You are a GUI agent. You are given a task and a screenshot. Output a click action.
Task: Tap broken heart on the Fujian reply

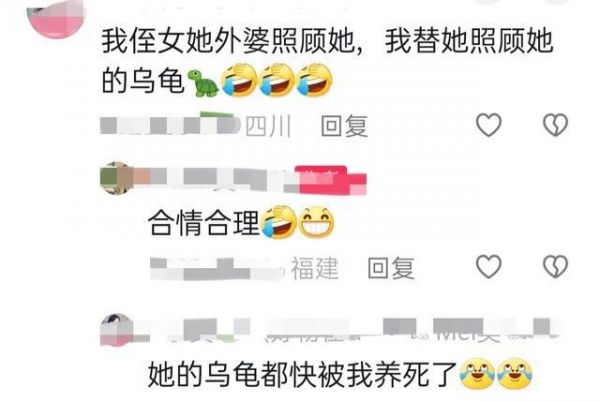556,266
